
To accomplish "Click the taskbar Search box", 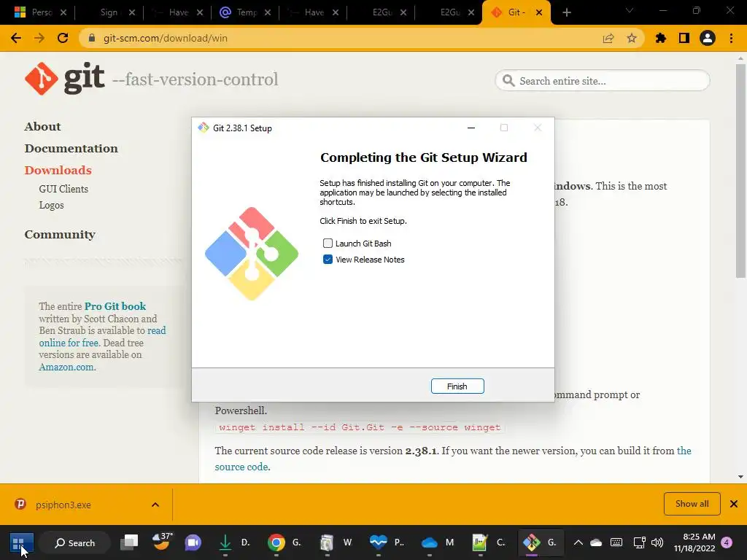I will point(75,542).
